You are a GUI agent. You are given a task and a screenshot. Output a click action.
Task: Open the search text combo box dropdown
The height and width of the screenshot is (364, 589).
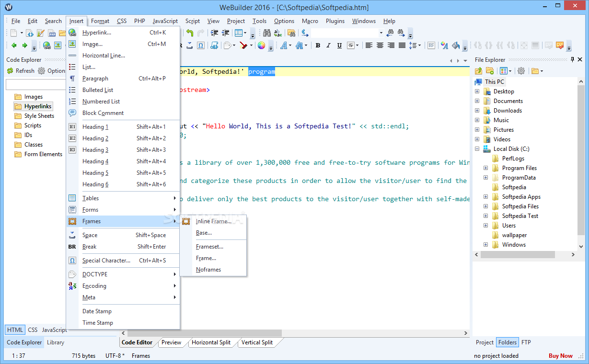381,33
